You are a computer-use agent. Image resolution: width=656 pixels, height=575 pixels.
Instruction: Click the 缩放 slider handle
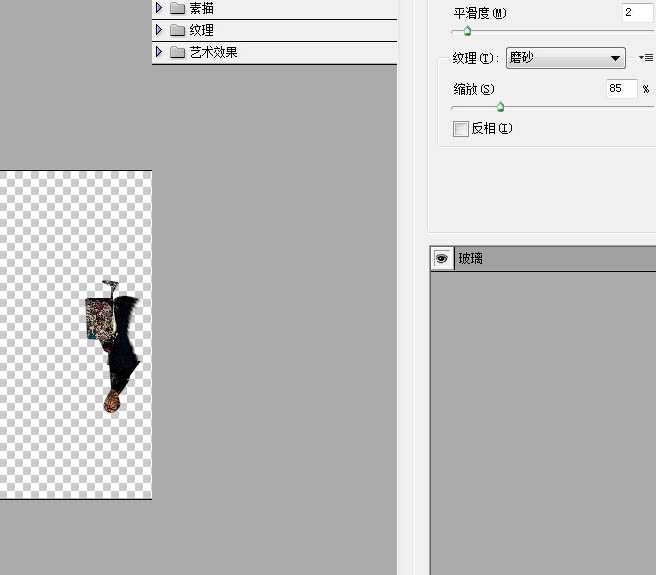[500, 107]
